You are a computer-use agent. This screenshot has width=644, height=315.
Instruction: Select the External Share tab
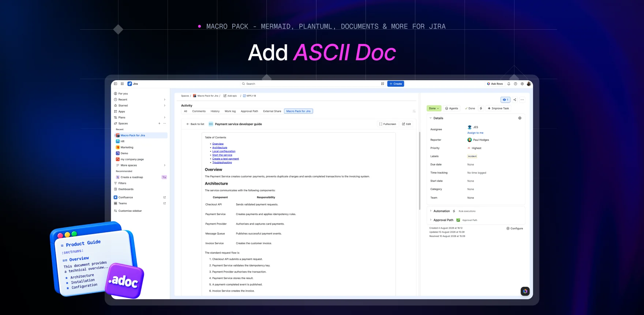point(272,111)
